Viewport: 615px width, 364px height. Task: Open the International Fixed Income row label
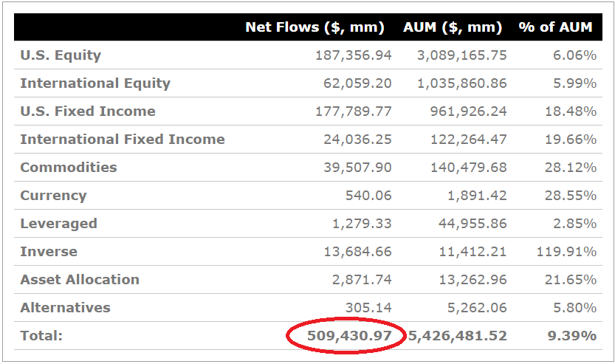point(123,140)
